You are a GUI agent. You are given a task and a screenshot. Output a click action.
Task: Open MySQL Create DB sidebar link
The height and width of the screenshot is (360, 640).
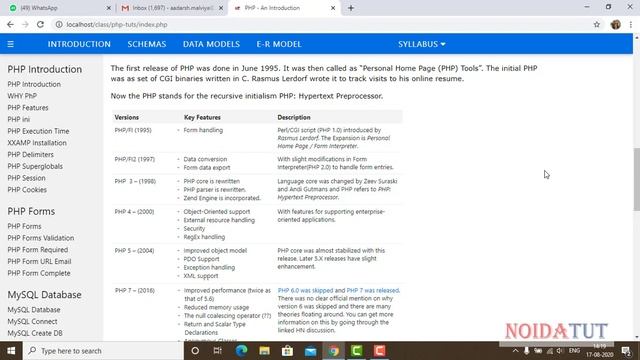(35, 333)
